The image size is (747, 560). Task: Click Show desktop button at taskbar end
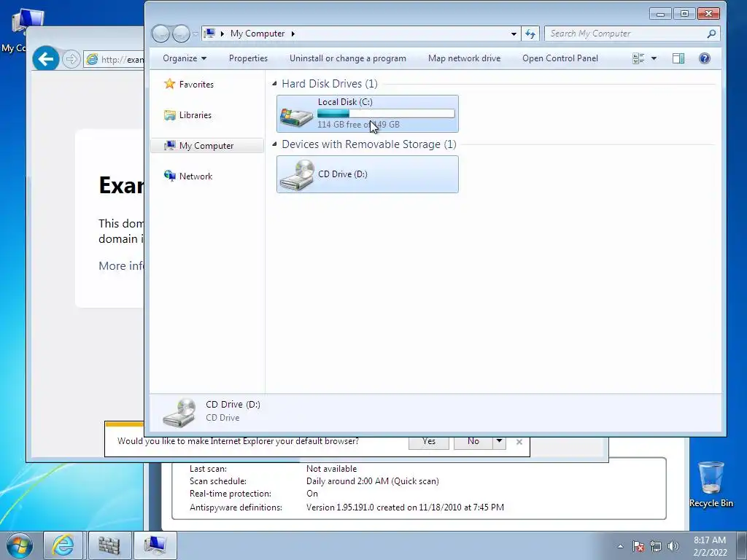pos(742,545)
